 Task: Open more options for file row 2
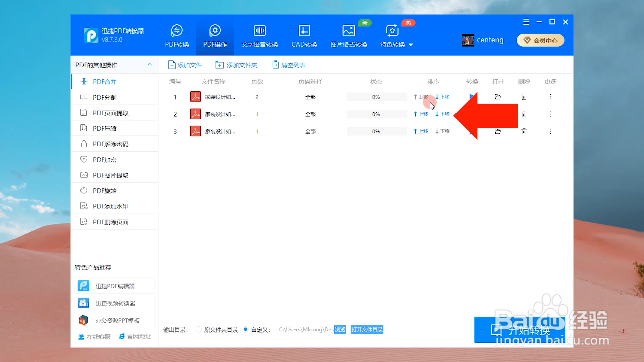pos(550,114)
